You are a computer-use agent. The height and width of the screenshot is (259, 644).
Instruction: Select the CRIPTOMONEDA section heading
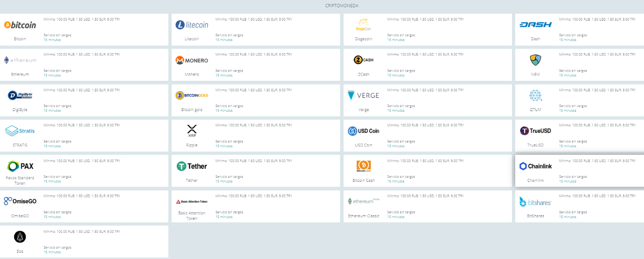(342, 6)
